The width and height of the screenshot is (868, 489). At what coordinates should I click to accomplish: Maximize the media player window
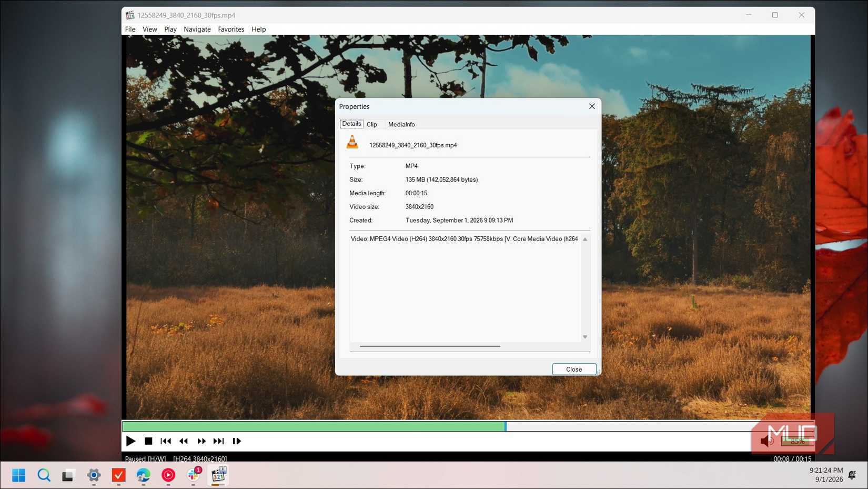[x=775, y=15]
